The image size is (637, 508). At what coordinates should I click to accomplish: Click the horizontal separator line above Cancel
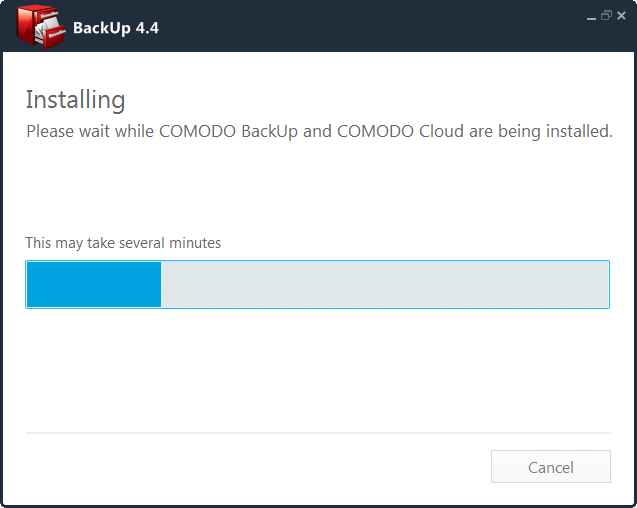[318, 433]
